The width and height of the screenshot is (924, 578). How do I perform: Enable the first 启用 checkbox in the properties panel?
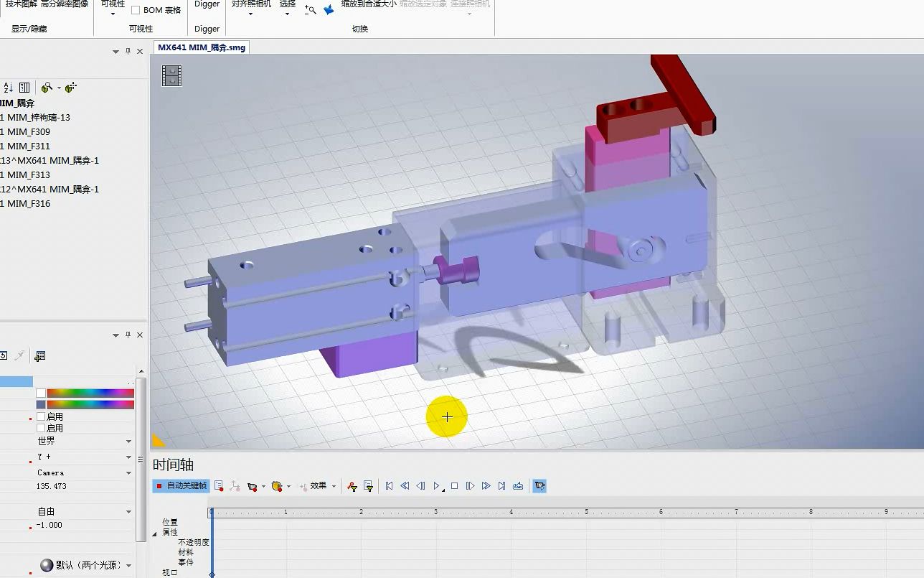[41, 417]
